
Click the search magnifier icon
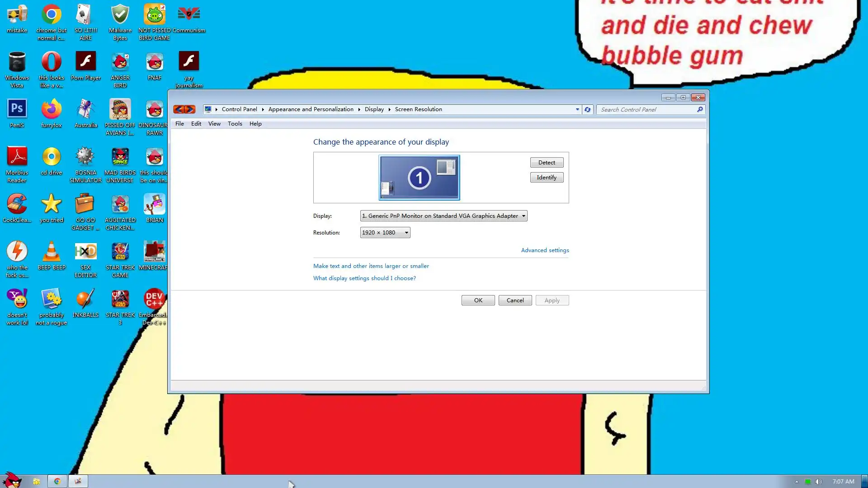pos(700,109)
